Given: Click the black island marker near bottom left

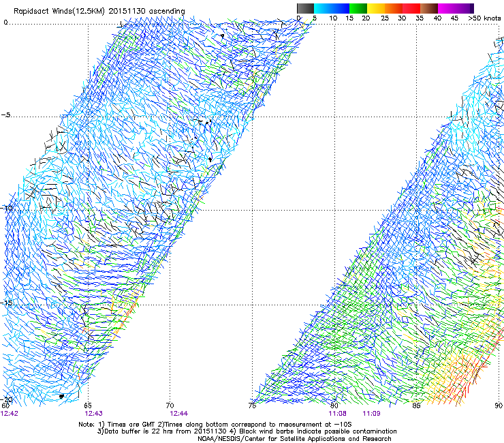Looking at the screenshot, I should (x=61, y=397).
